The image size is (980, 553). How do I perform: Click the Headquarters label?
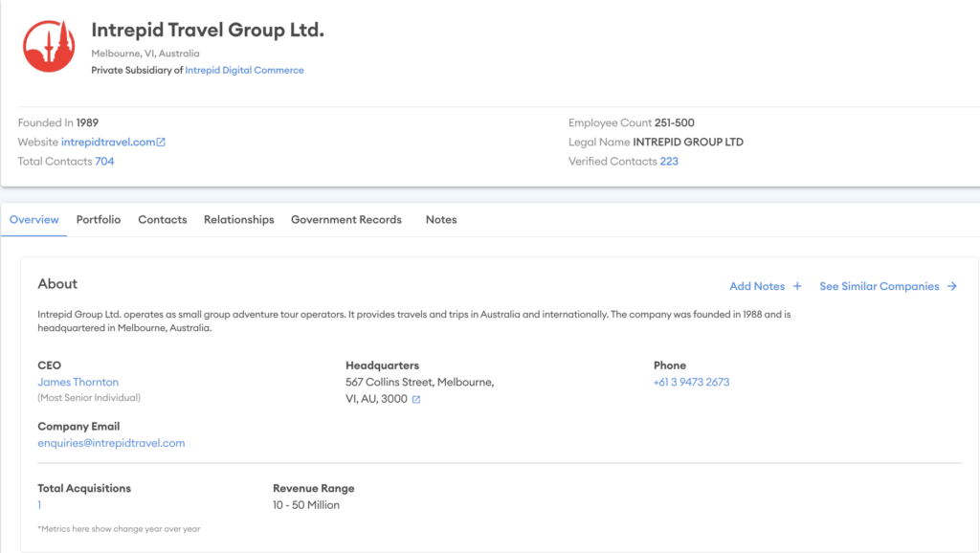click(383, 365)
